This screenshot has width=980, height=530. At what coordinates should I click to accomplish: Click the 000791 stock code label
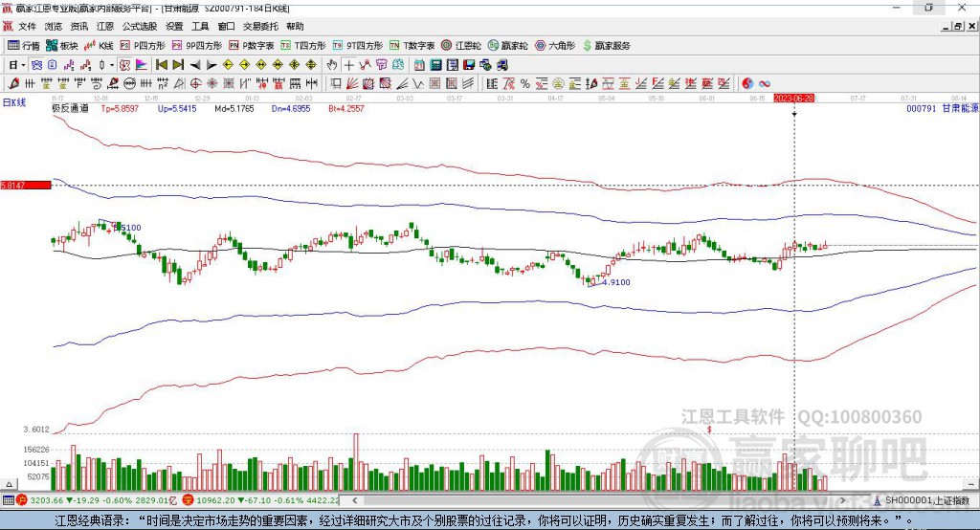922,108
